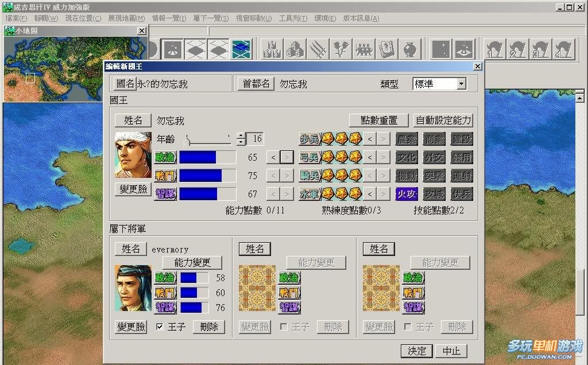Uncheck the 王子 prince checkbox for evermory
The image size is (588, 365).
tap(160, 327)
